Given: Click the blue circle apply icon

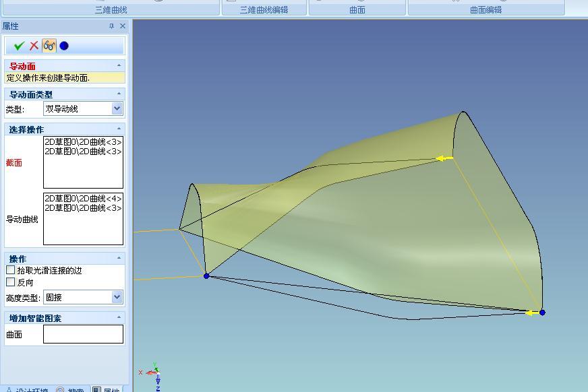Looking at the screenshot, I should 64,46.
